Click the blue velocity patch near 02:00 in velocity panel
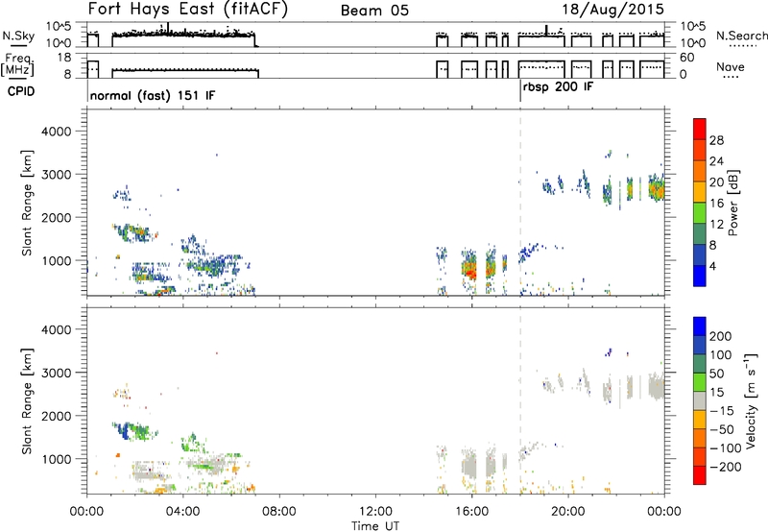Image resolution: width=768 pixels, height=532 pixels. 124,432
